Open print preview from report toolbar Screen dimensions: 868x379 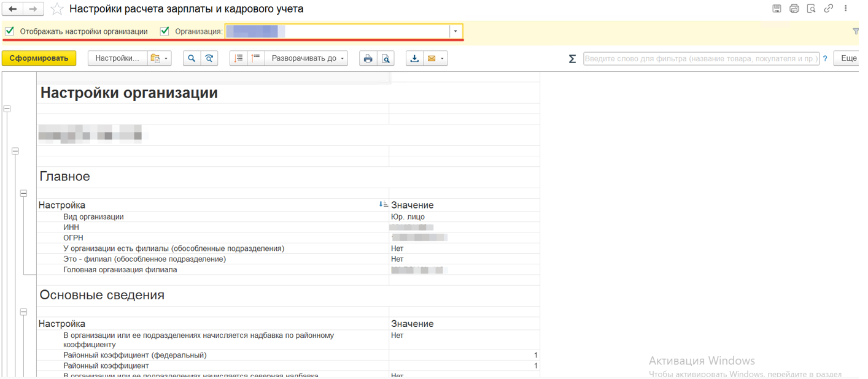(x=386, y=58)
